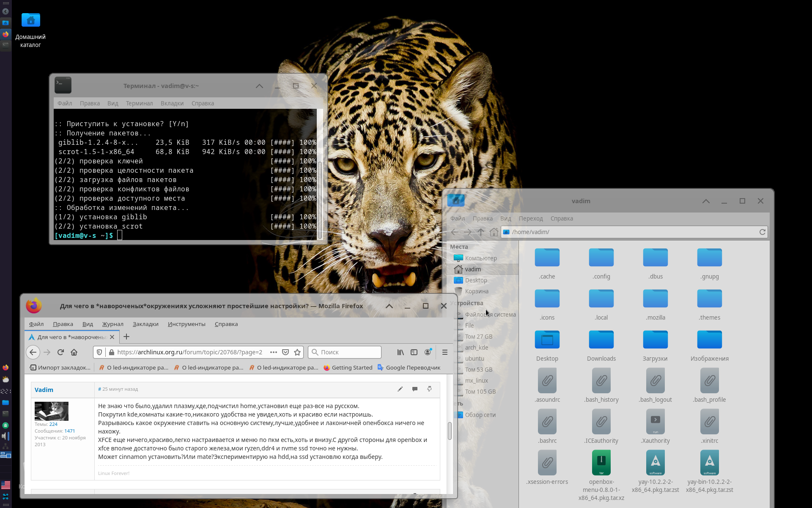Open Закладки menu in Firefox
812x508 pixels.
tap(145, 324)
